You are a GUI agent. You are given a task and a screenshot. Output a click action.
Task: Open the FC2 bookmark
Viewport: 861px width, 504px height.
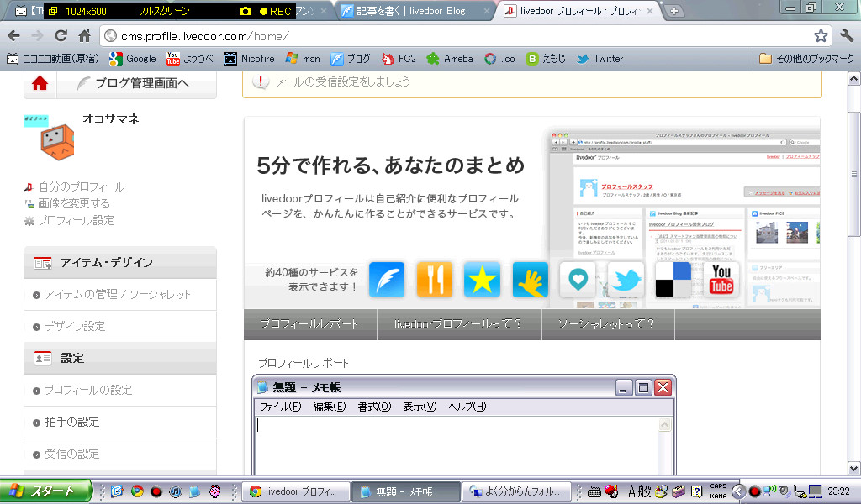point(399,59)
